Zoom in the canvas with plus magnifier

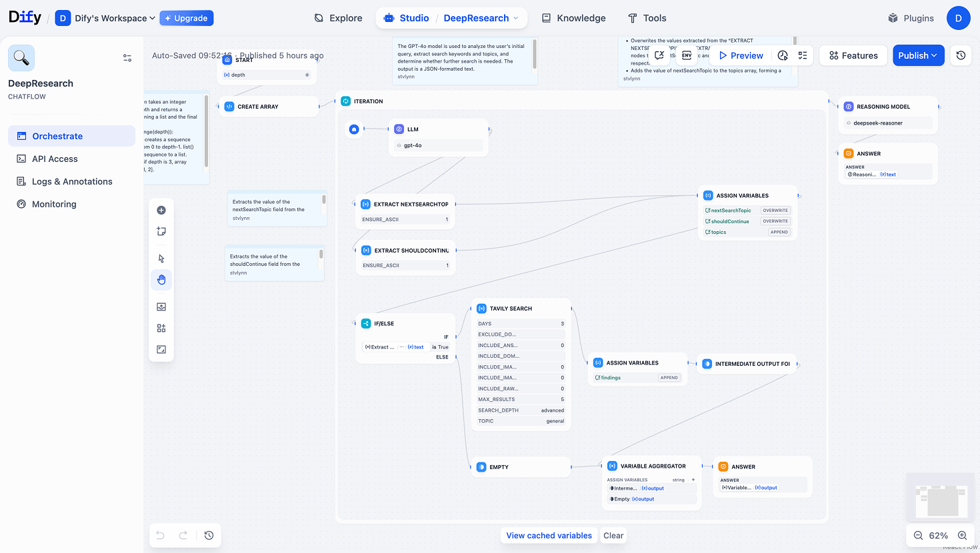pyautogui.click(x=962, y=536)
